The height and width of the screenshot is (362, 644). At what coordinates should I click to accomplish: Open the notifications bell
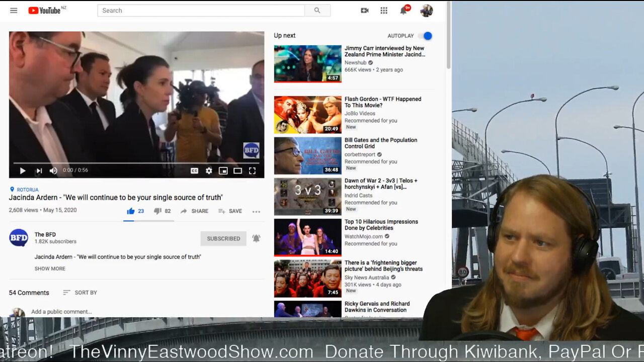coord(404,11)
